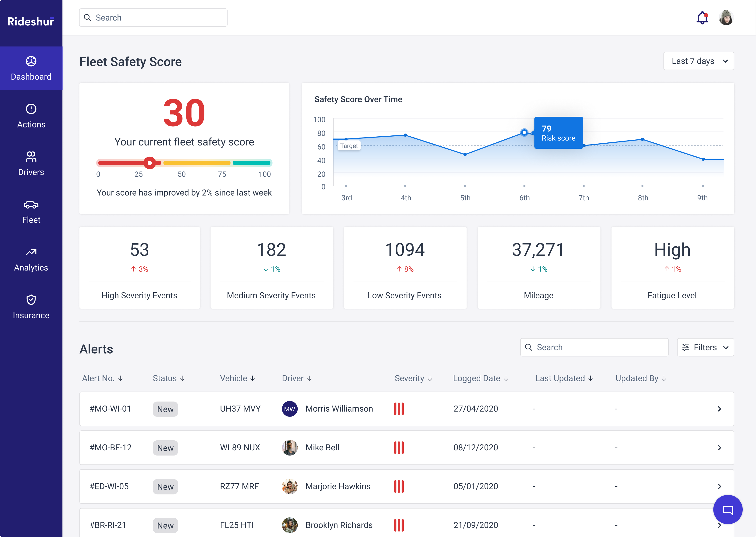The image size is (756, 537).
Task: Select the Dashboard menu item
Action: click(31, 68)
